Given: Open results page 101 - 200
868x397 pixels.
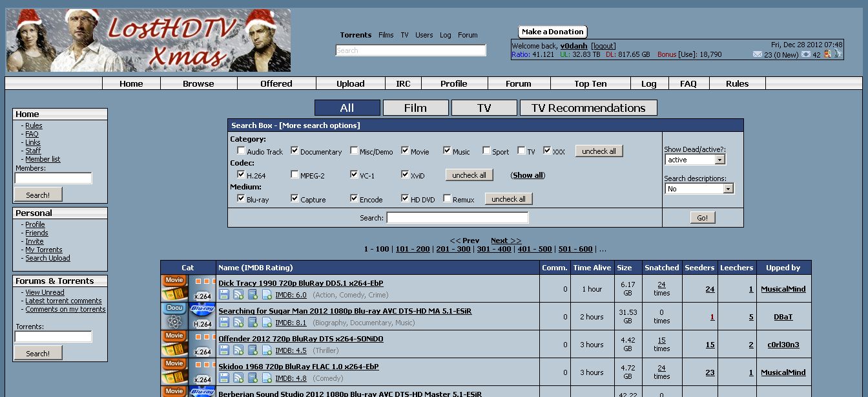Looking at the screenshot, I should [413, 249].
